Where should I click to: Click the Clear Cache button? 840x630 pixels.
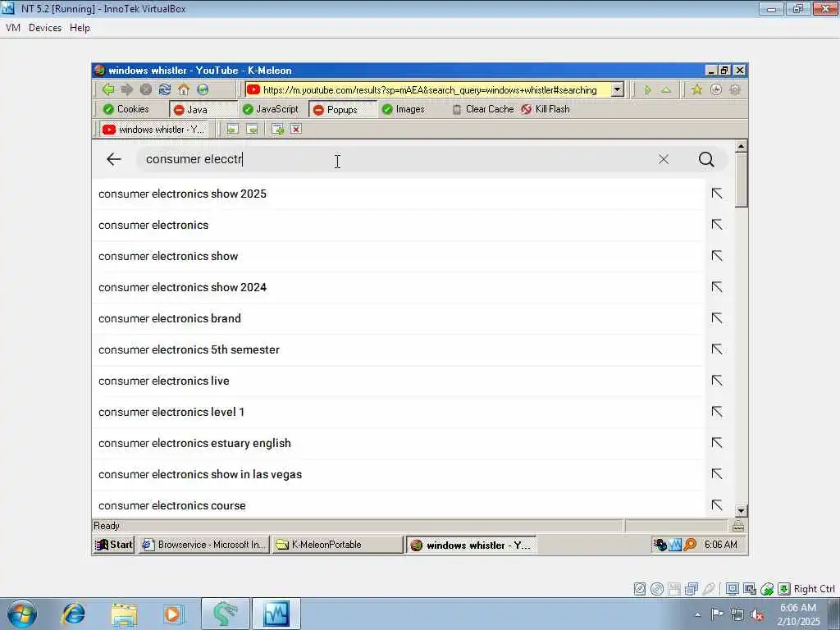point(483,109)
